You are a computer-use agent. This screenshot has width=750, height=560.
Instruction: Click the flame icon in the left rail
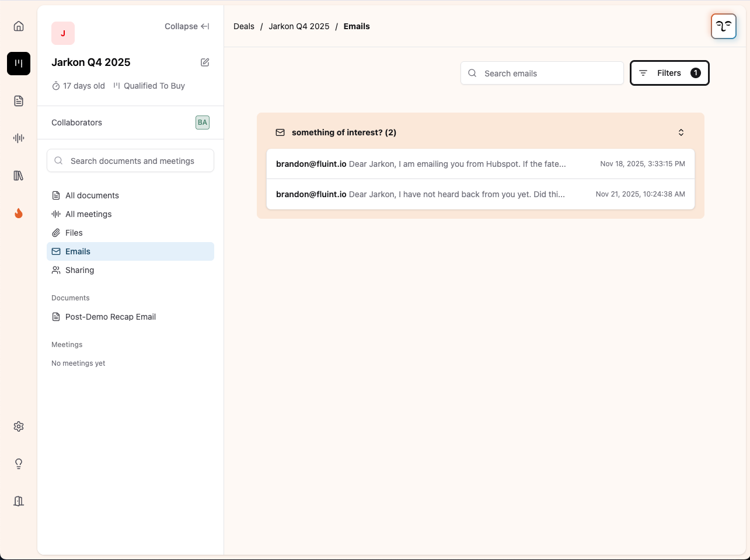click(x=18, y=213)
